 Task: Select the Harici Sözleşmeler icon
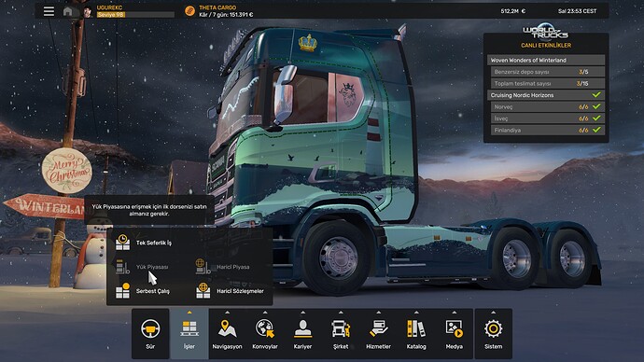[203, 290]
